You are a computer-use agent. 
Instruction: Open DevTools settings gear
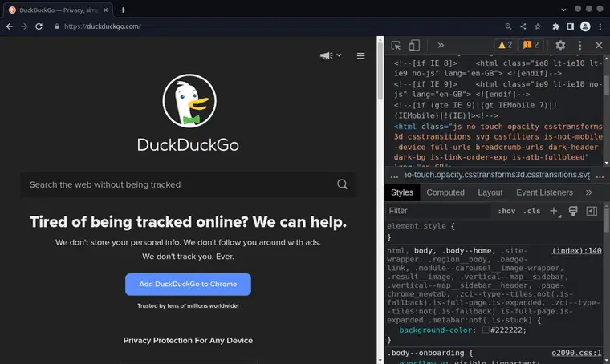(560, 45)
